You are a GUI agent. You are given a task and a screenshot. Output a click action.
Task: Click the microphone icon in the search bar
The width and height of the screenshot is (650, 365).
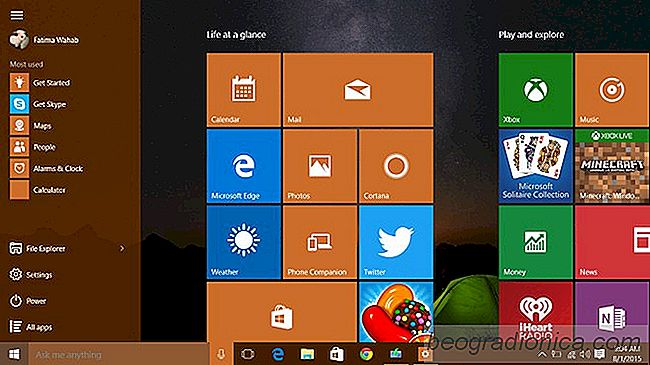(221, 354)
